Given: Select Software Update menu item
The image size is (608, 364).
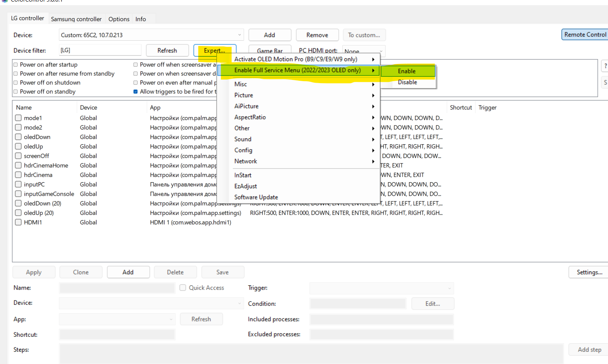Looking at the screenshot, I should (x=256, y=197).
